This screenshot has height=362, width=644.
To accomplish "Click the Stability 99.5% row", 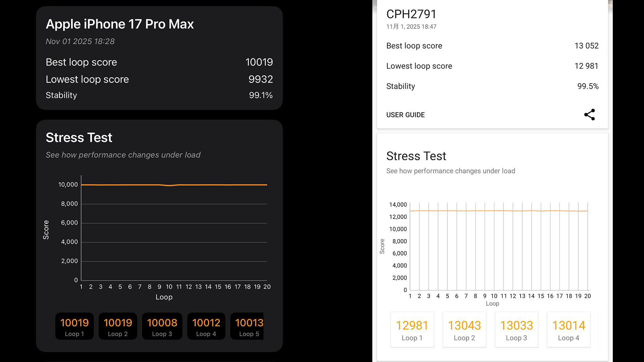I will click(x=492, y=86).
